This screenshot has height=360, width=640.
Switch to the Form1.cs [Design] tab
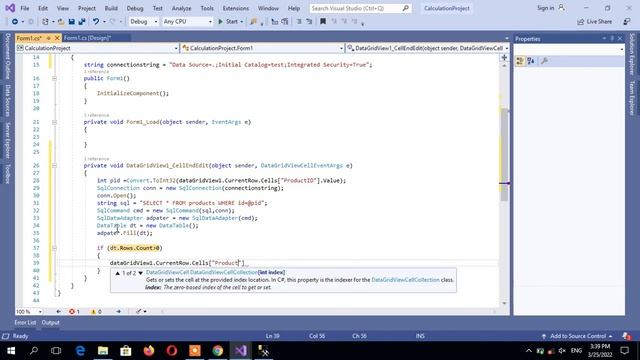(87, 38)
